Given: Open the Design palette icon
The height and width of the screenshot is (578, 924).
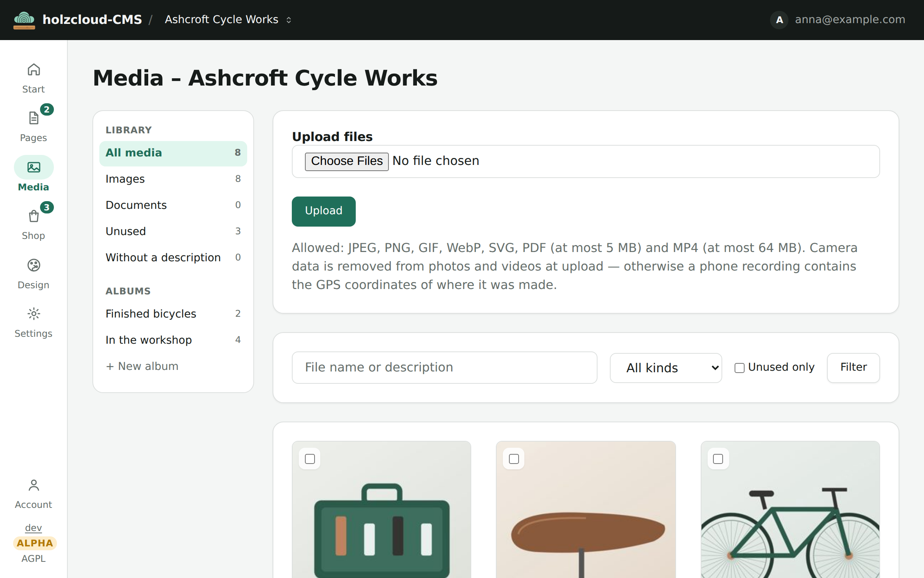Looking at the screenshot, I should 33,265.
